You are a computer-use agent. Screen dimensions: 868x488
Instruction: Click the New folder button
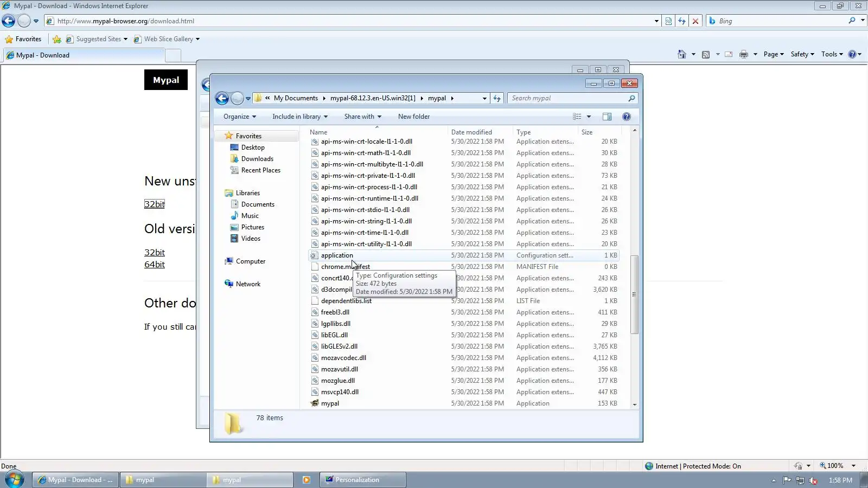click(x=414, y=117)
